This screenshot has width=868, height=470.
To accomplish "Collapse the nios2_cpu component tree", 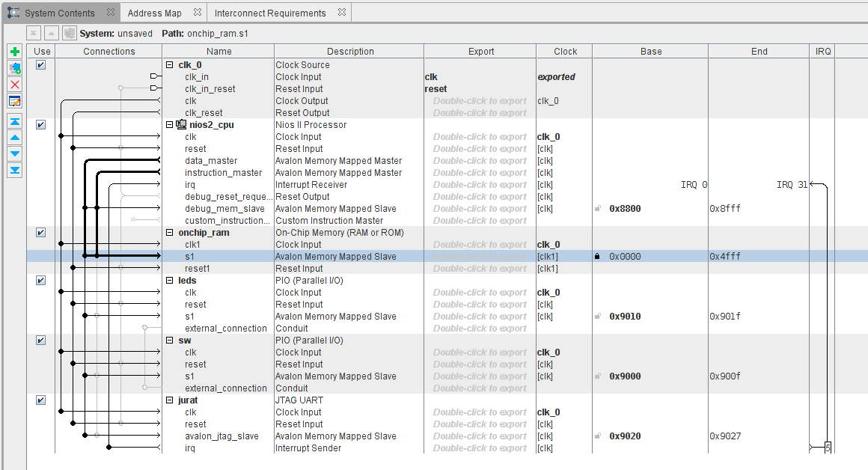I will click(169, 125).
